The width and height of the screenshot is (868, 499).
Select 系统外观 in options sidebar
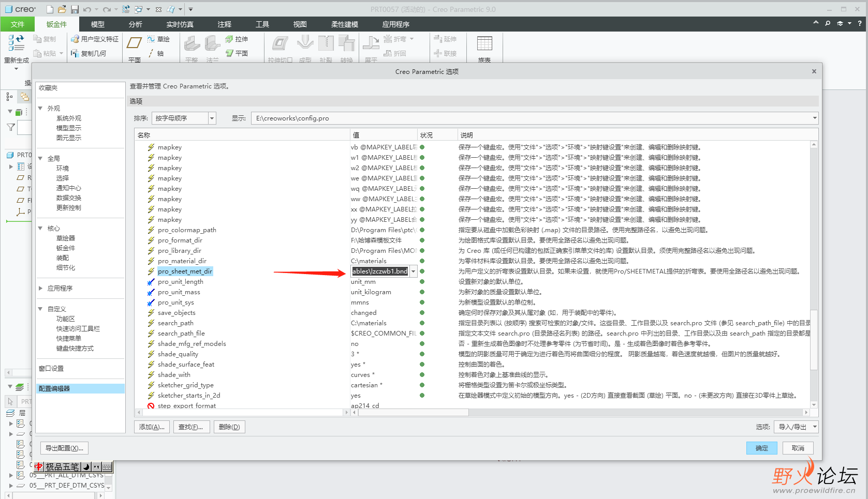[x=69, y=118]
